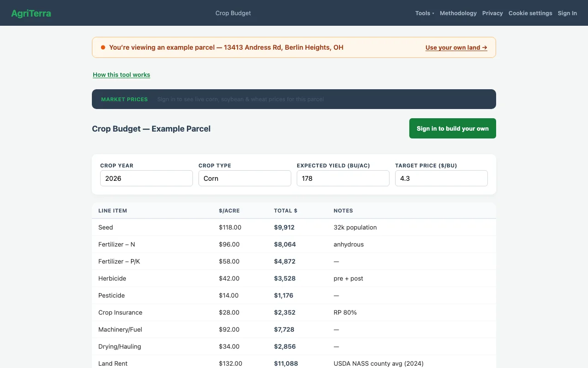Screen dimensions: 588x368
Task: Click the 'Drying/Hauling' line item
Action: click(x=119, y=346)
